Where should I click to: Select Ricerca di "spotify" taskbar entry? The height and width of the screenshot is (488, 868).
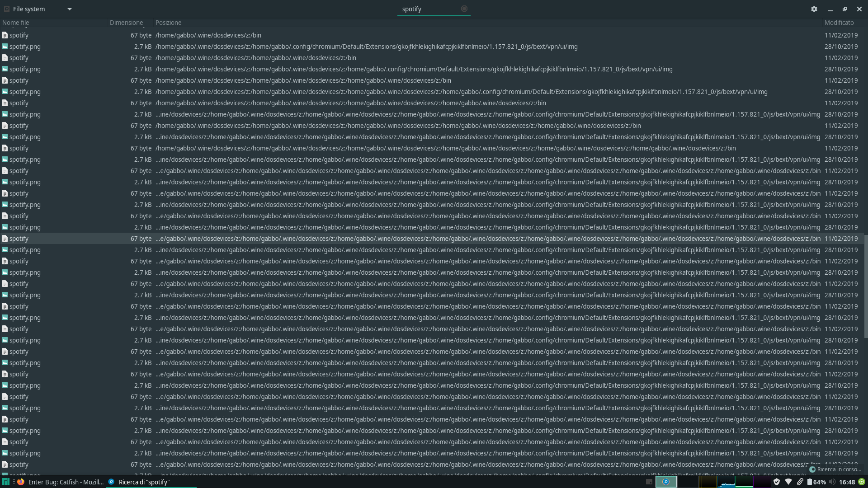click(x=144, y=482)
